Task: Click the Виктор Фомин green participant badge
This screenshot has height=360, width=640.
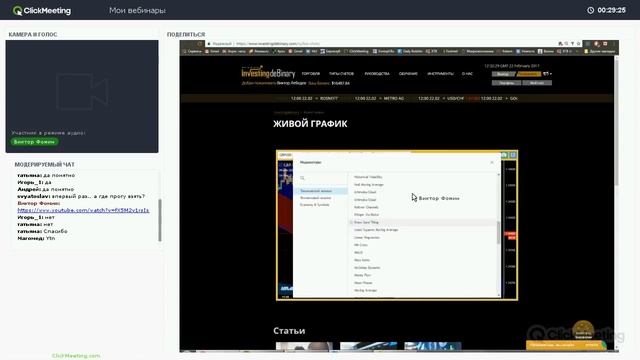Action: coord(34,142)
